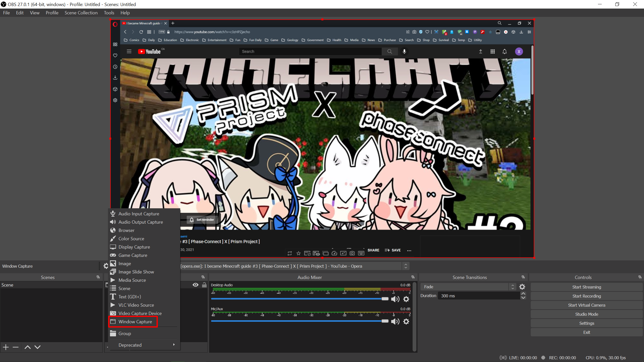
Task: Mute Mic/Aux speaker icon
Action: pyautogui.click(x=395, y=321)
